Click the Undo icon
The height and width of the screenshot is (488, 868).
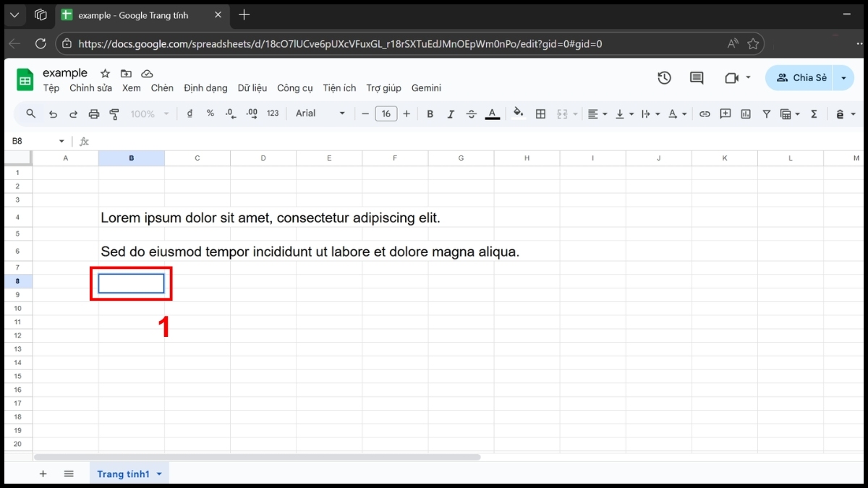pos(51,114)
